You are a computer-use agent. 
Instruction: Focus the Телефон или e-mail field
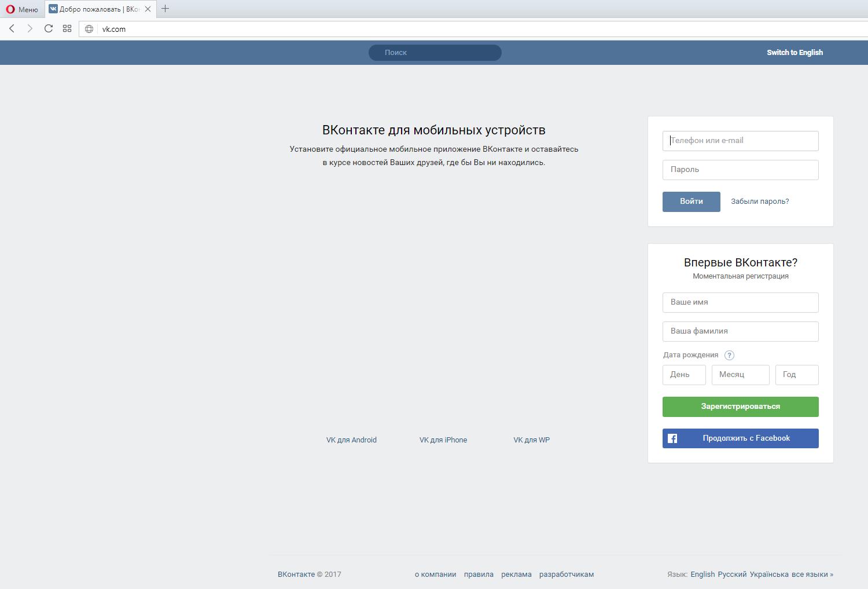pos(740,141)
